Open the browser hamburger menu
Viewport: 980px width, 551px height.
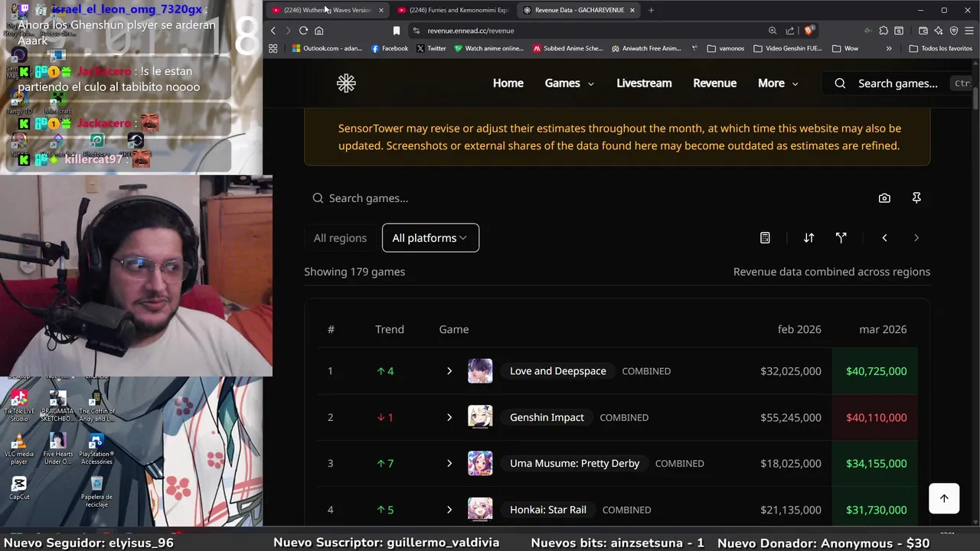pyautogui.click(x=969, y=31)
